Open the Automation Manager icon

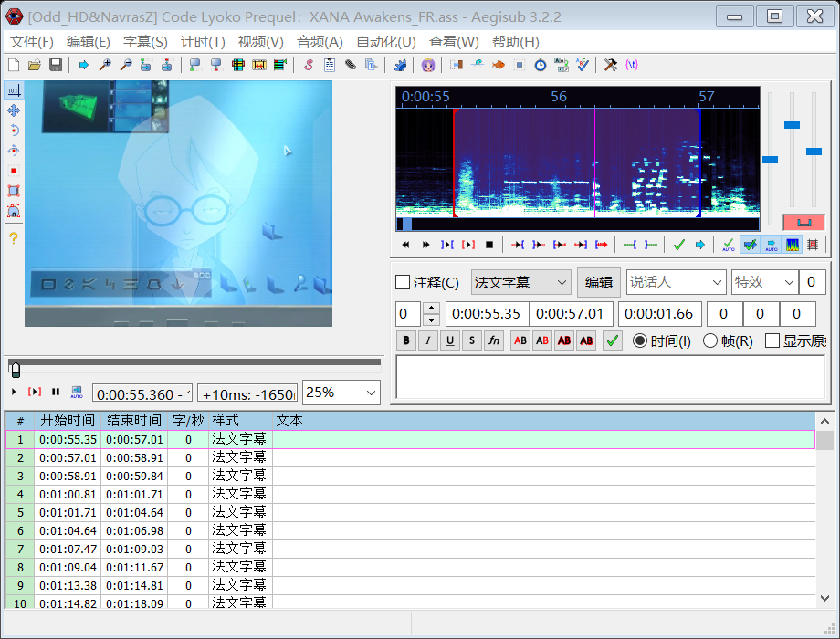coord(400,66)
